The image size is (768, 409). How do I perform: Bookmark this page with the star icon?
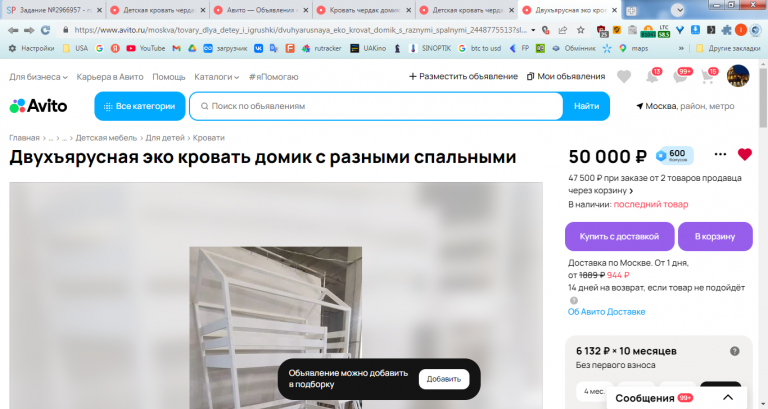point(581,30)
